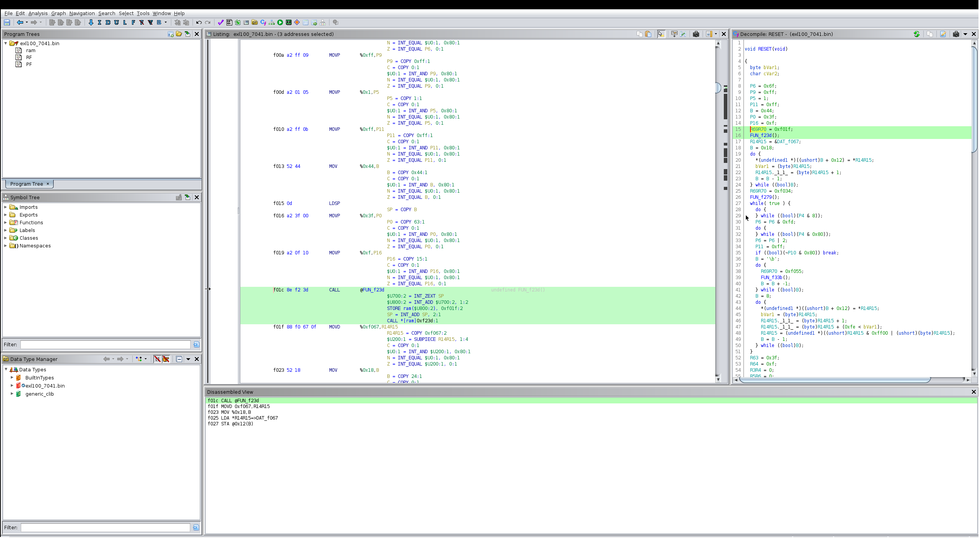Click the Undo arrow icon

(x=199, y=22)
